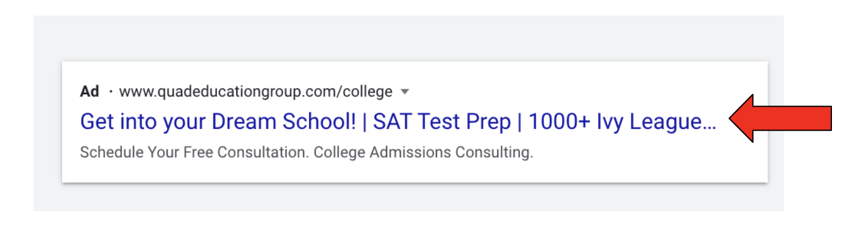
Task: Click the second pipe separator in the headline
Action: pyautogui.click(x=519, y=122)
